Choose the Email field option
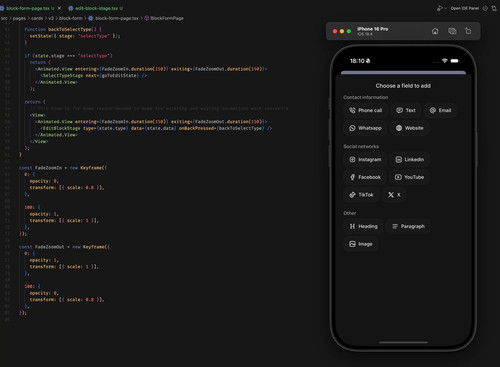The image size is (500, 367). coord(440,110)
